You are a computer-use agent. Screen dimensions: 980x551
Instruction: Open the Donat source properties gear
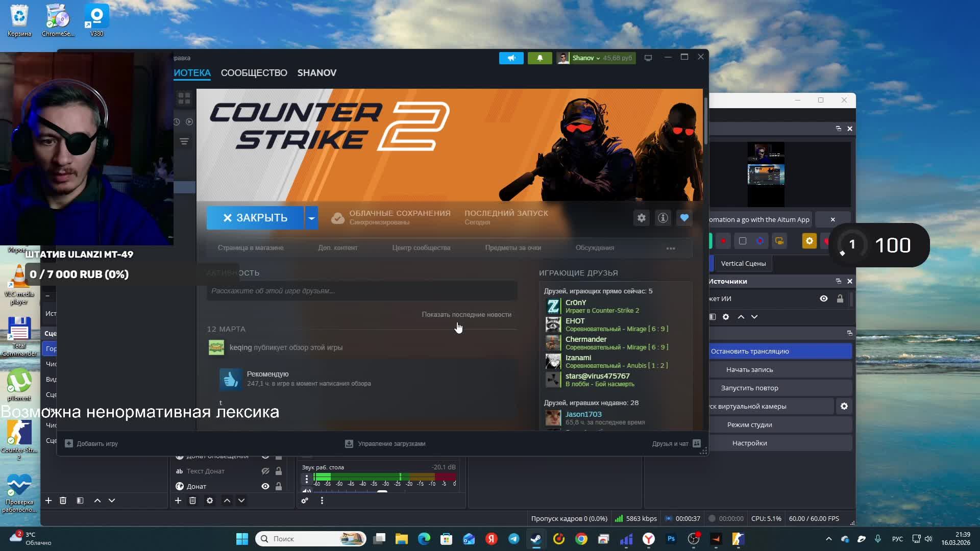point(210,500)
